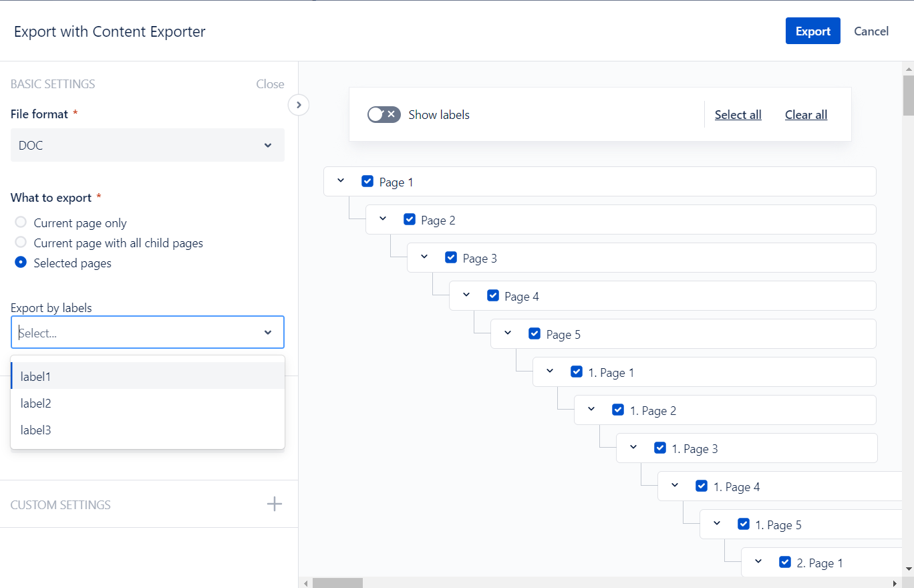Collapse the 2. Page 1 chevron
Image resolution: width=914 pixels, height=588 pixels.
(758, 562)
